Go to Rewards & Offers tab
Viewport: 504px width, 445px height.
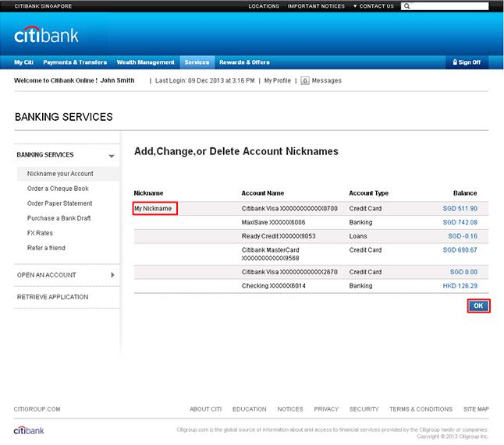[244, 62]
